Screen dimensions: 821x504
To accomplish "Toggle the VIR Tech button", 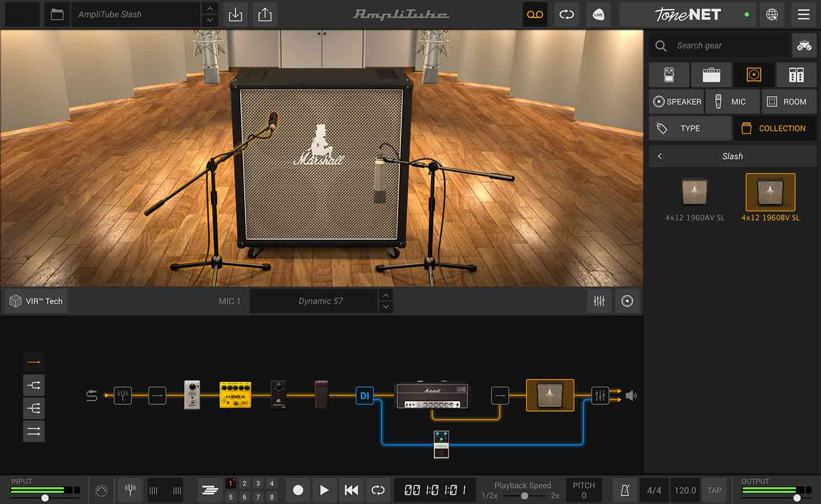I will click(36, 301).
